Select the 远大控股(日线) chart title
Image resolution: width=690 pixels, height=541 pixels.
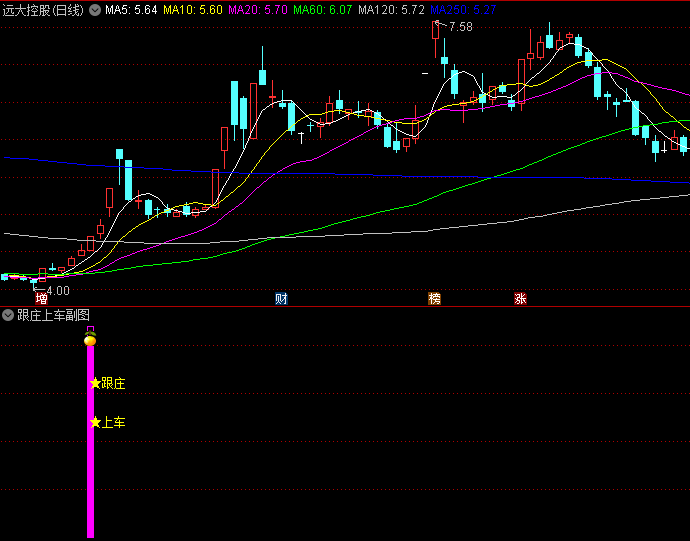point(43,10)
